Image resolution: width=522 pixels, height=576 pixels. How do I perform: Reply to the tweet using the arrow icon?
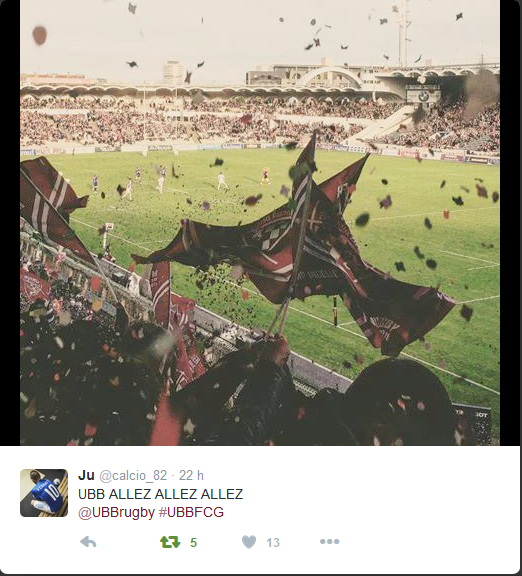coord(88,542)
